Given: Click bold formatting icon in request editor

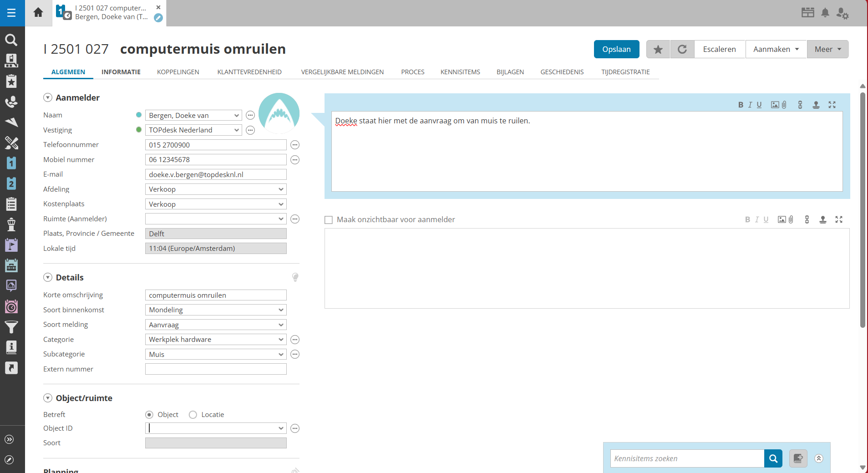Looking at the screenshot, I should [x=741, y=105].
